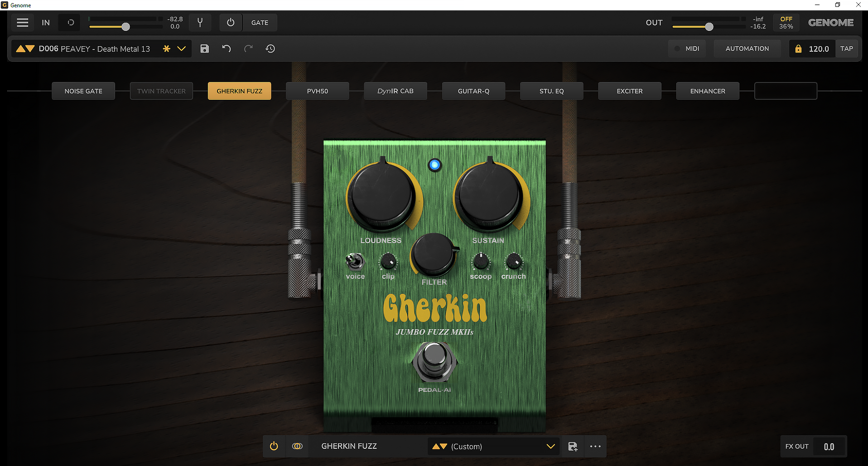Click the GHERKIN FUZZ label in bottom bar
868x466 pixels.
point(349,446)
